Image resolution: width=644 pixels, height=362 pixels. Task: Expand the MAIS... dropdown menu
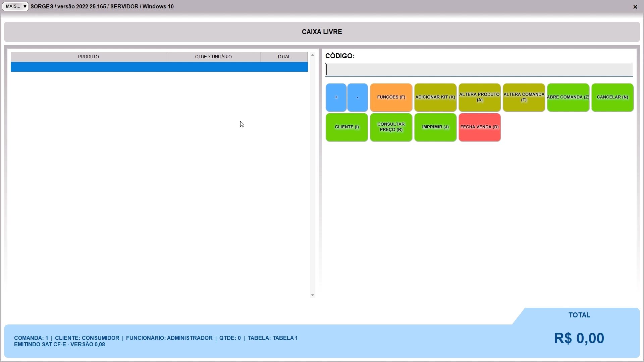coord(15,6)
